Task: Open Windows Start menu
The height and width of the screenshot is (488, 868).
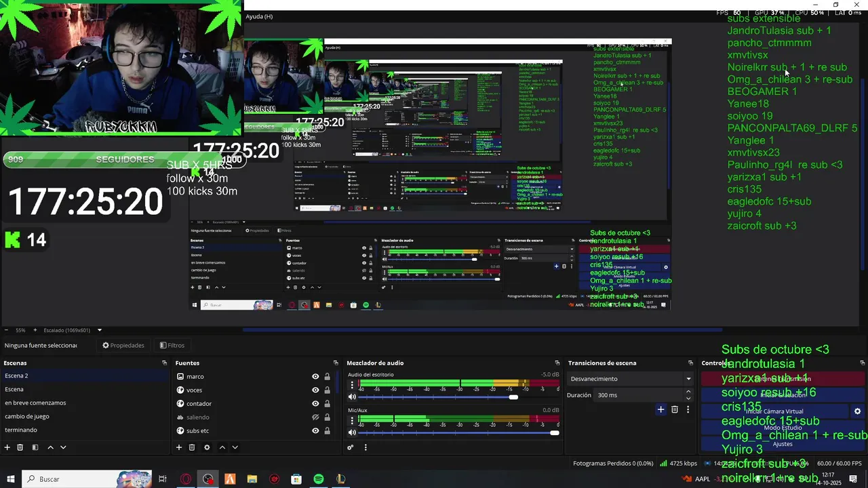Action: 10,479
